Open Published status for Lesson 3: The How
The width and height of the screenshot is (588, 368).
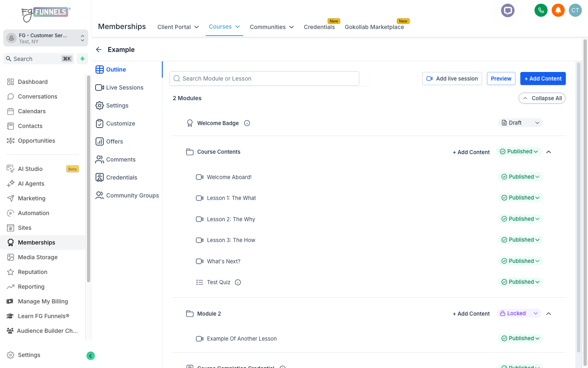coord(521,240)
